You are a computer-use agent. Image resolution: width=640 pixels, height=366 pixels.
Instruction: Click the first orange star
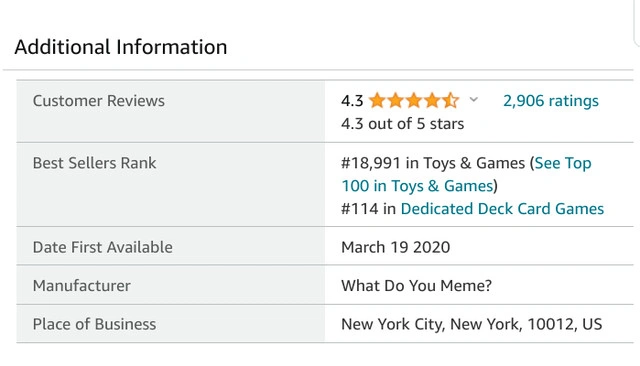point(377,100)
